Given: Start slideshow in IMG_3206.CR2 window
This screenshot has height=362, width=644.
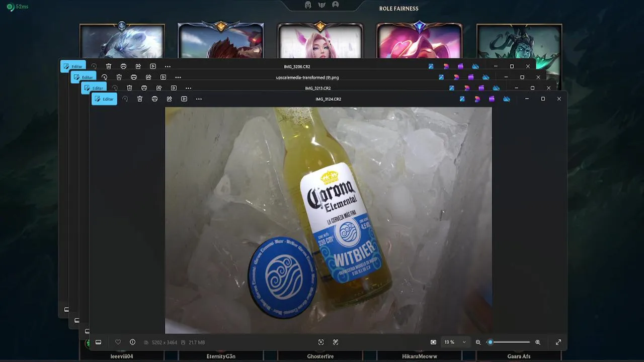Looking at the screenshot, I should (x=153, y=66).
